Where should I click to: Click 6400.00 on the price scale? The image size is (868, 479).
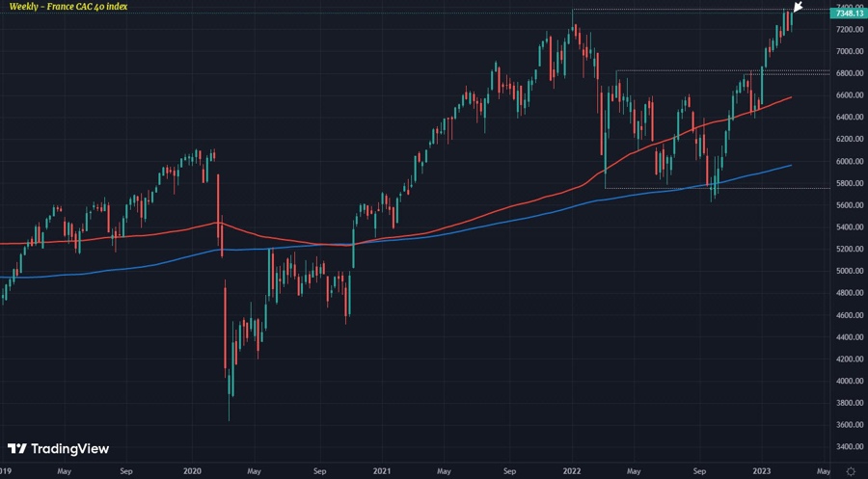click(x=851, y=118)
